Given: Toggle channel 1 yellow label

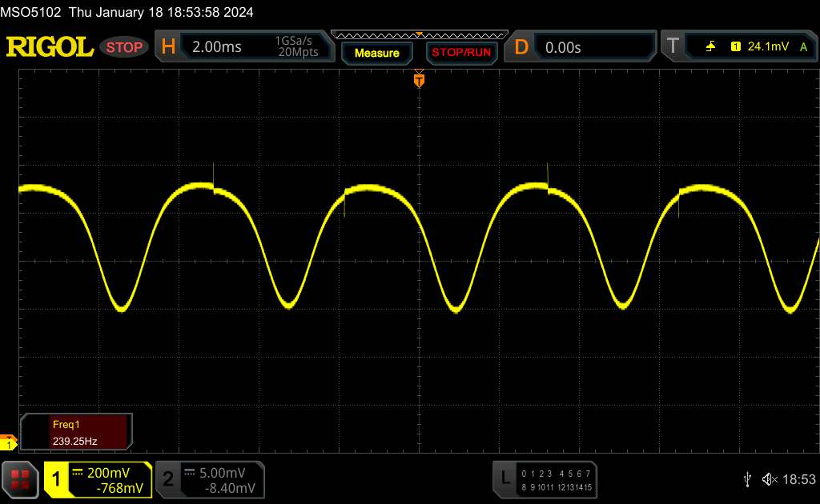Looking at the screenshot, I should point(56,479).
